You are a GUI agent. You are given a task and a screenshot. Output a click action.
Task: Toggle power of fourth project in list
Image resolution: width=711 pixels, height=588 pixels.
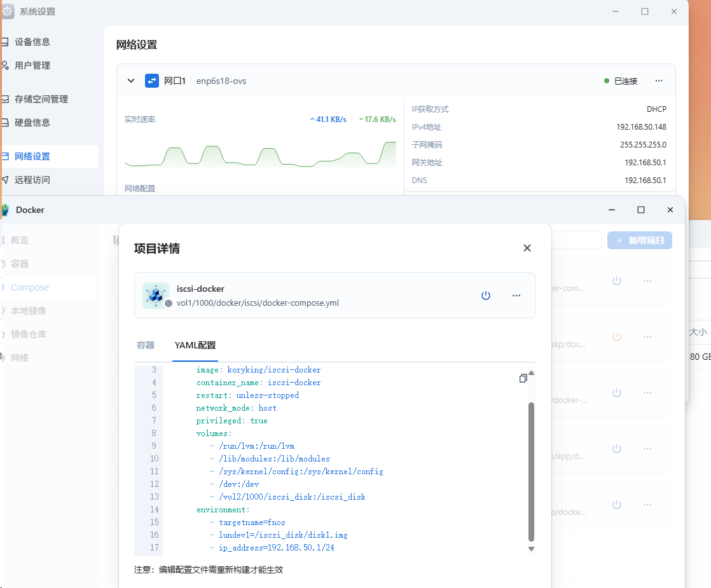[x=617, y=449]
